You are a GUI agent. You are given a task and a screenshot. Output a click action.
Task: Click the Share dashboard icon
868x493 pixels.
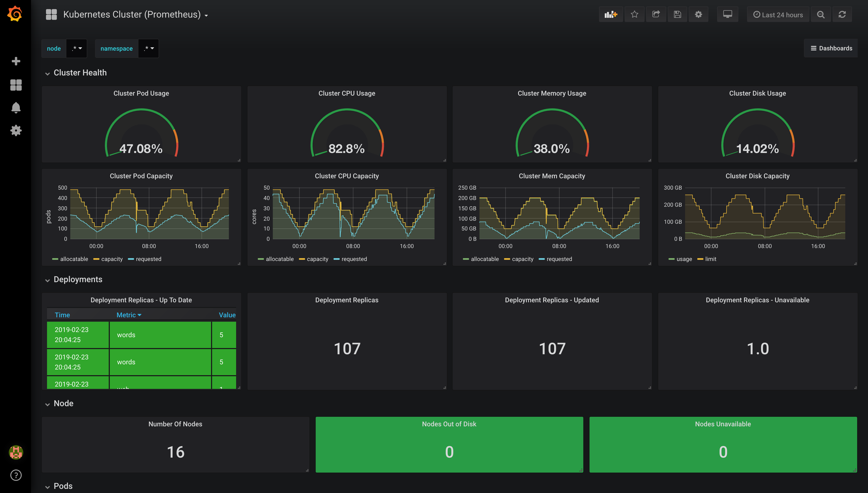pos(656,14)
